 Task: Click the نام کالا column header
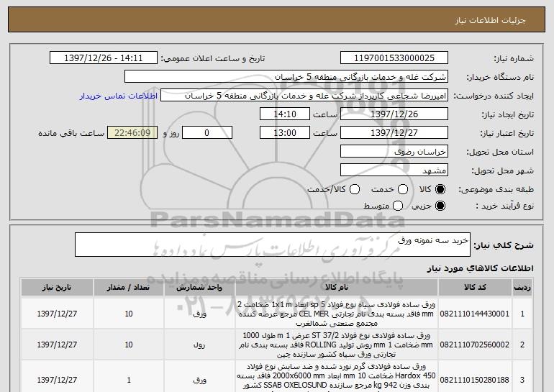(337, 288)
